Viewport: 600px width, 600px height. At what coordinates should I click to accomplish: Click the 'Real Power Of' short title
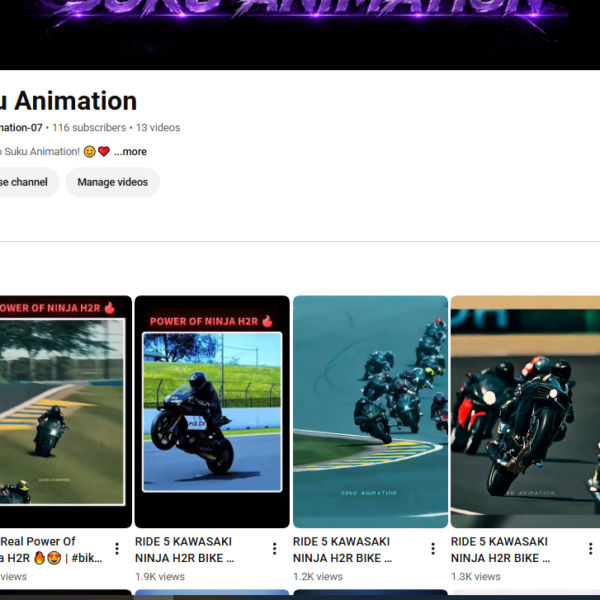pyautogui.click(x=51, y=549)
